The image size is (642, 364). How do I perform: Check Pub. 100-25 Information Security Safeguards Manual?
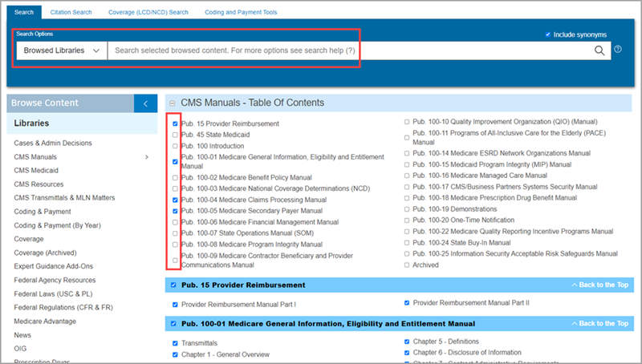click(x=407, y=254)
